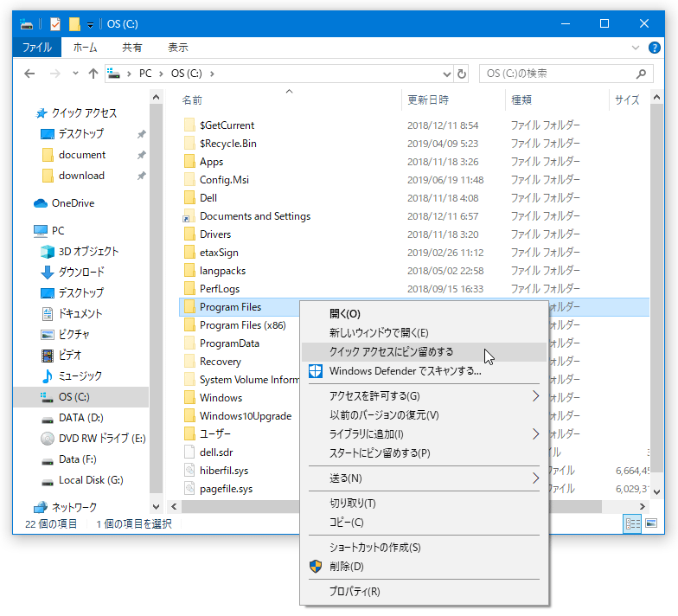Open the ファイル tab
This screenshot has width=678, height=616.
tap(37, 47)
